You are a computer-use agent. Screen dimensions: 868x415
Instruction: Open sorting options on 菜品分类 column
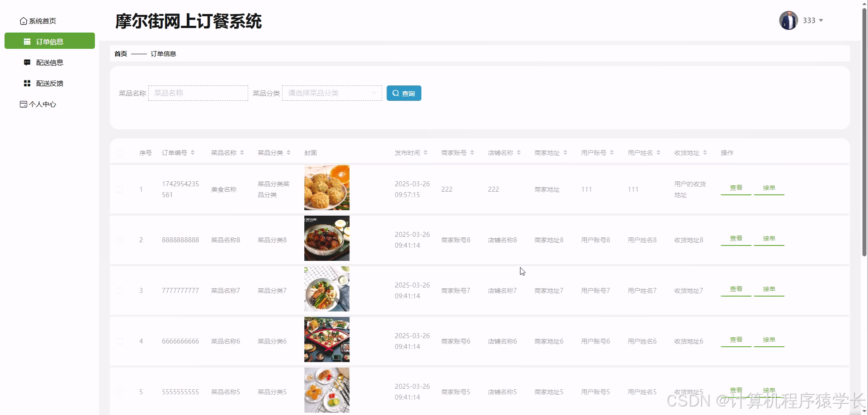[288, 153]
